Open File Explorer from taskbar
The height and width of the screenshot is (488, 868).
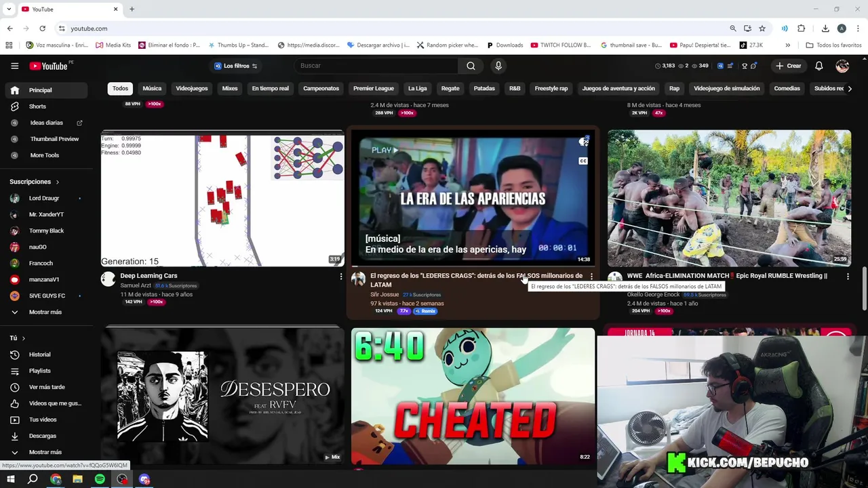77,479
